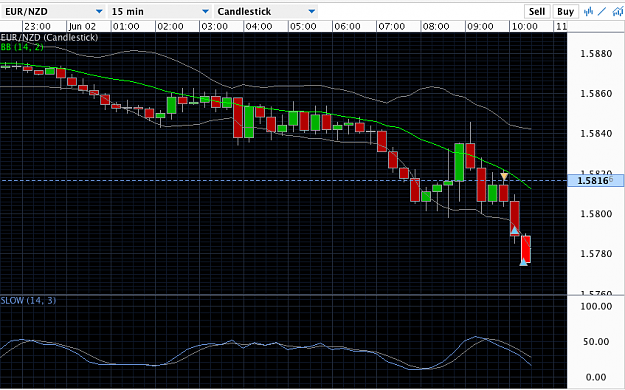Click the 50.00 stochastic scale label
The image size is (625, 390).
(596, 342)
